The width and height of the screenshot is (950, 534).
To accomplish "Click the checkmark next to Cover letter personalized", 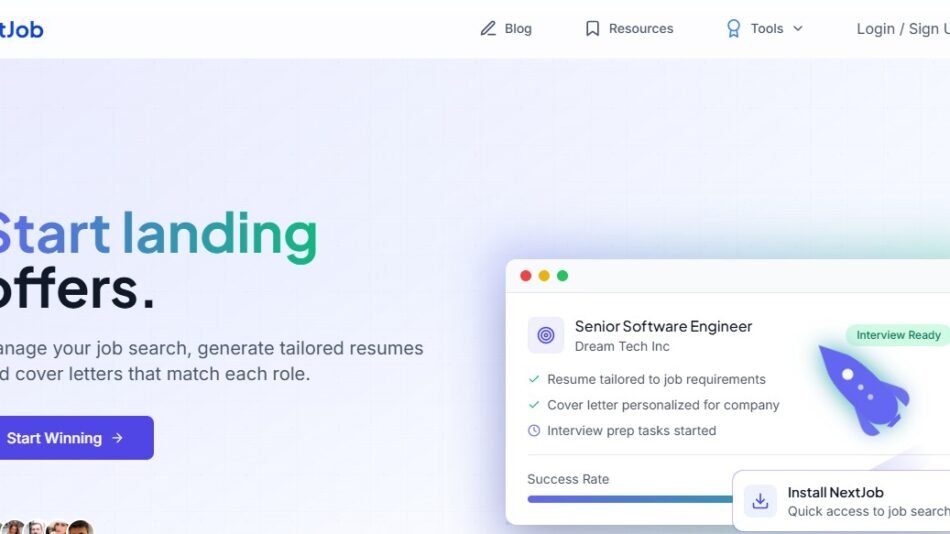I will (x=534, y=405).
